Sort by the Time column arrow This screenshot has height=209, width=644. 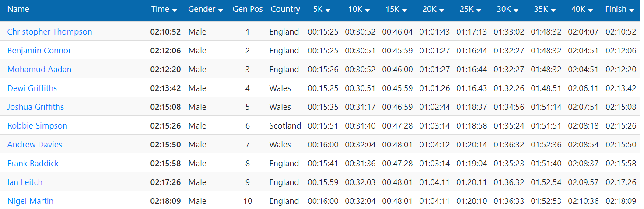(175, 10)
